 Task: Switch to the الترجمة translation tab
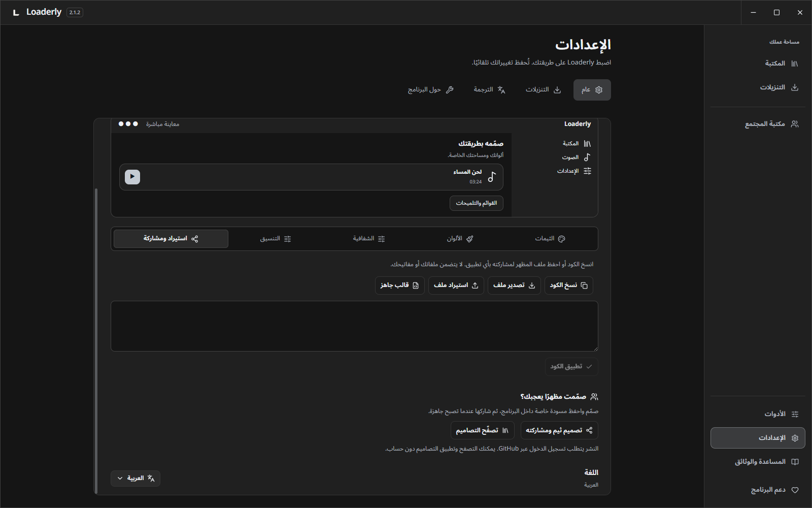[x=489, y=90]
